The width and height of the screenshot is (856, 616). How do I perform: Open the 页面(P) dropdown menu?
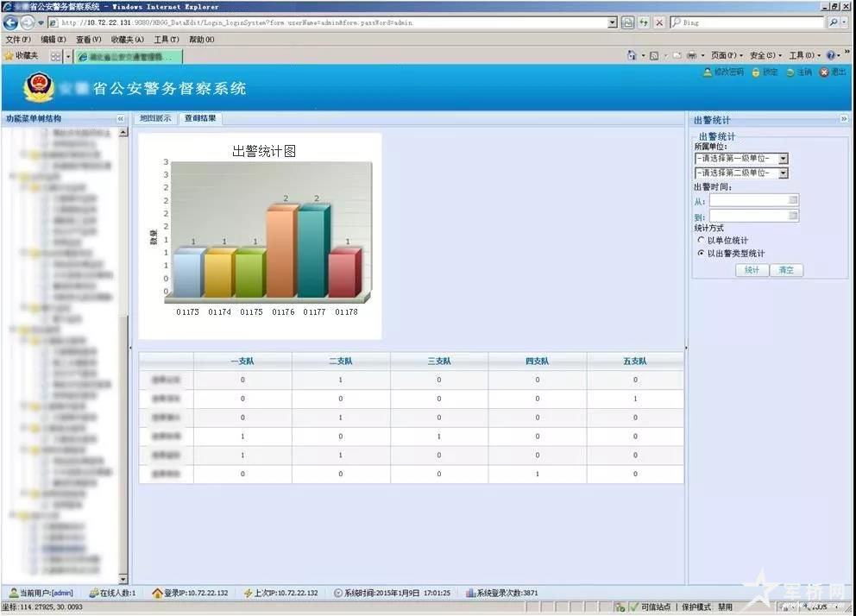coord(727,55)
